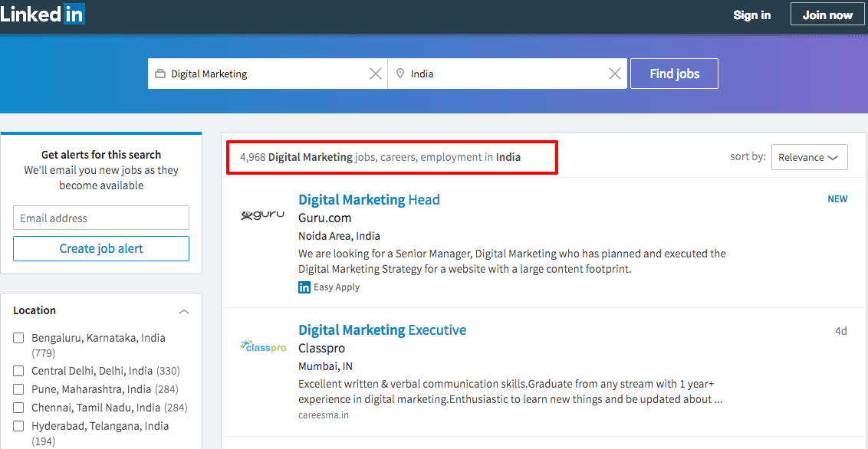Click the NEW badge on Guru.com job
868x449 pixels.
pos(837,199)
